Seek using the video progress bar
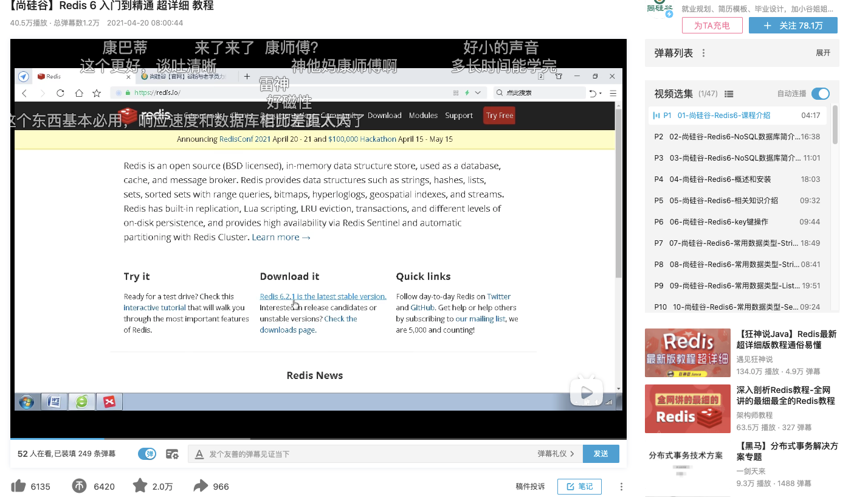 [319, 439]
